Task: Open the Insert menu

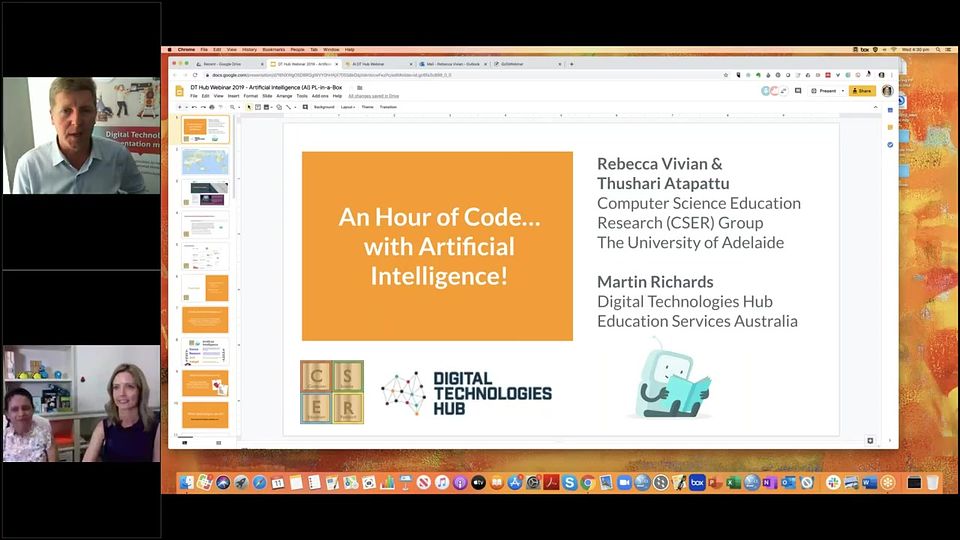Action: 233,96
